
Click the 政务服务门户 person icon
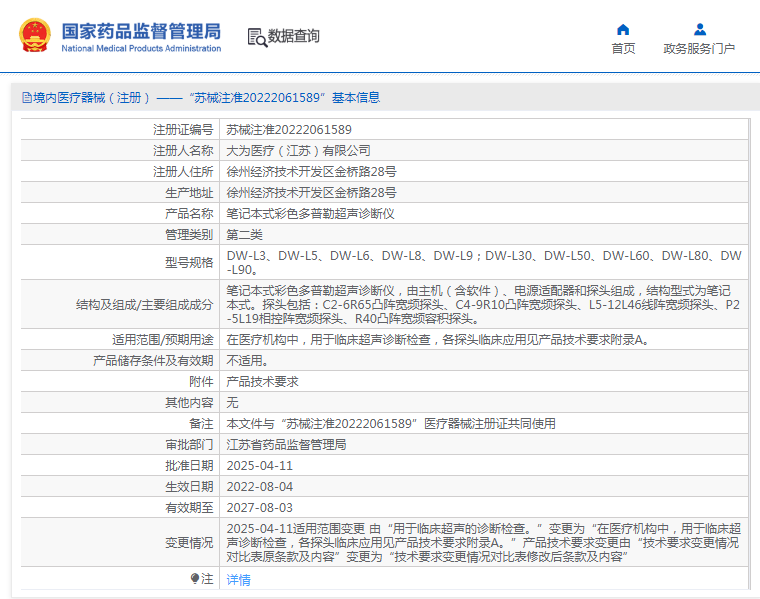[x=699, y=30]
